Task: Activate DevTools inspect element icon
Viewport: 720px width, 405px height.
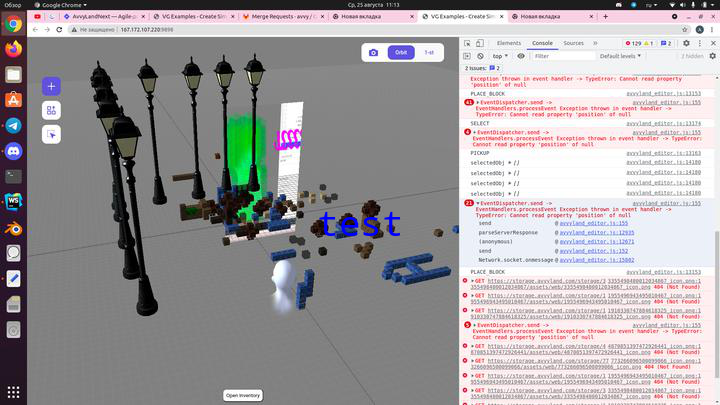Action: point(467,43)
